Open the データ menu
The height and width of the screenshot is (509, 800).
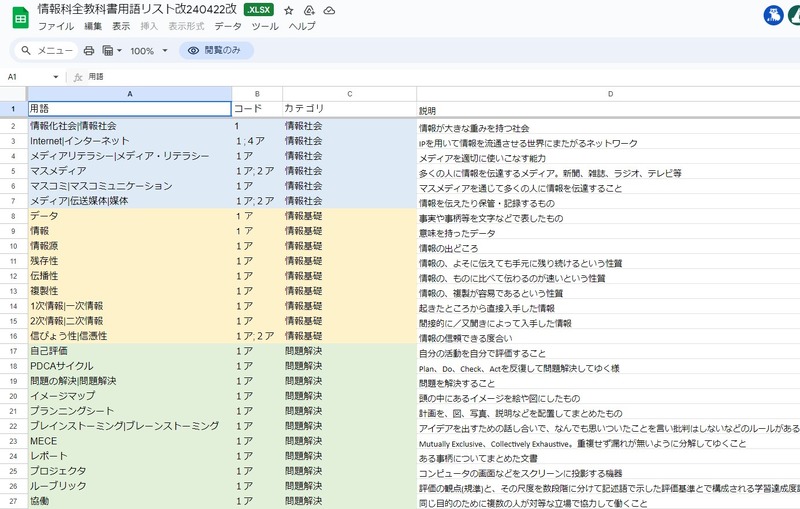(227, 26)
